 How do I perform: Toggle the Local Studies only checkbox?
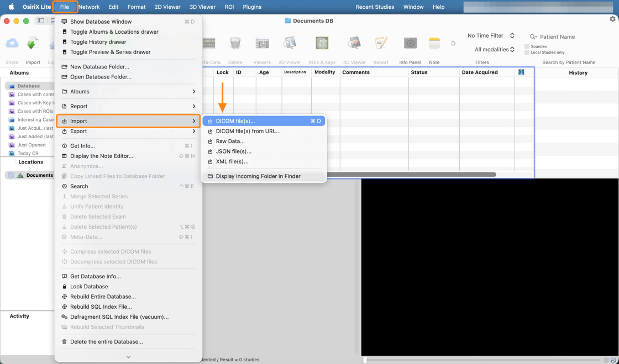(527, 52)
